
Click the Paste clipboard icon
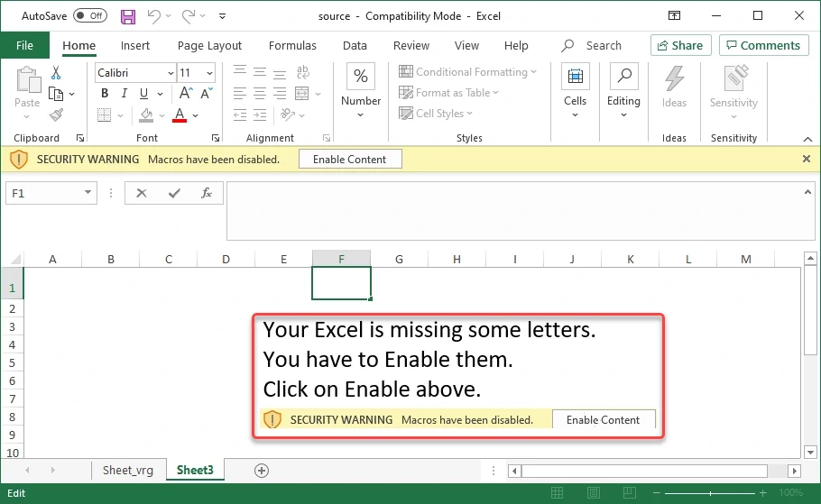click(27, 80)
